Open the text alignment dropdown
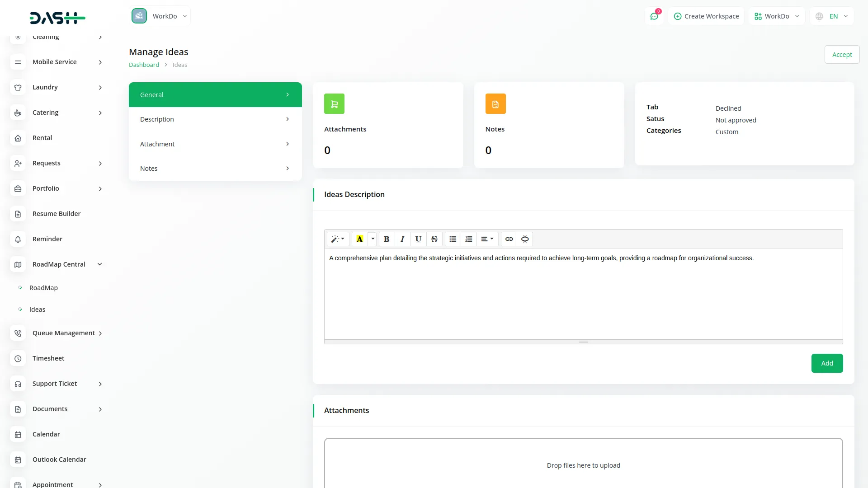 click(487, 239)
